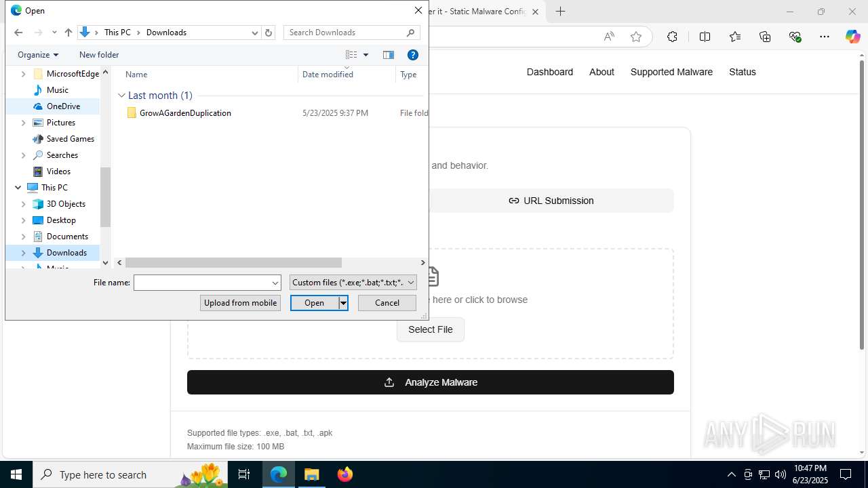This screenshot has height=488, width=868.
Task: Open Edge Settings and more menu
Action: (x=825, y=37)
